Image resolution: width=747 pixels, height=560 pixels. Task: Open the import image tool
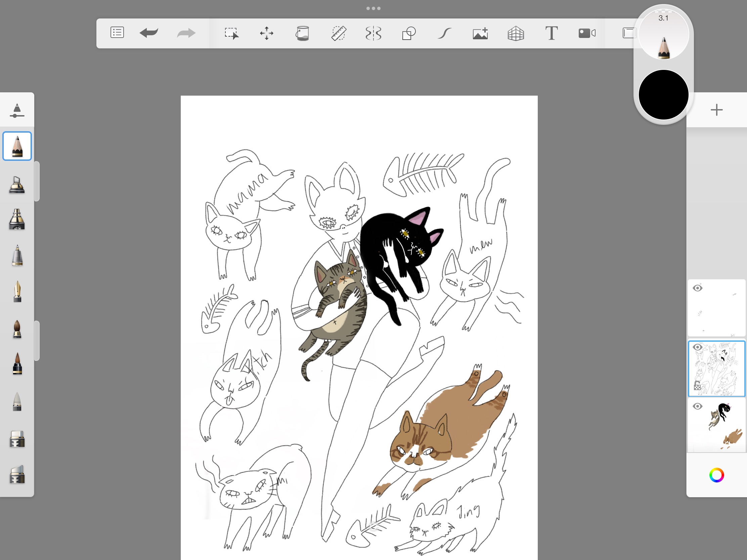coord(480,33)
